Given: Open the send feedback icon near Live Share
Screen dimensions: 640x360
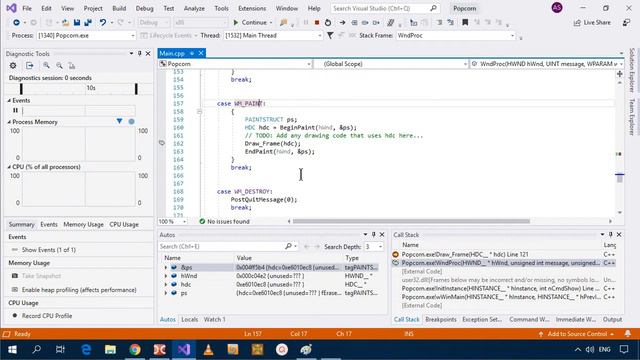Looking at the screenshot, I should [x=626, y=23].
